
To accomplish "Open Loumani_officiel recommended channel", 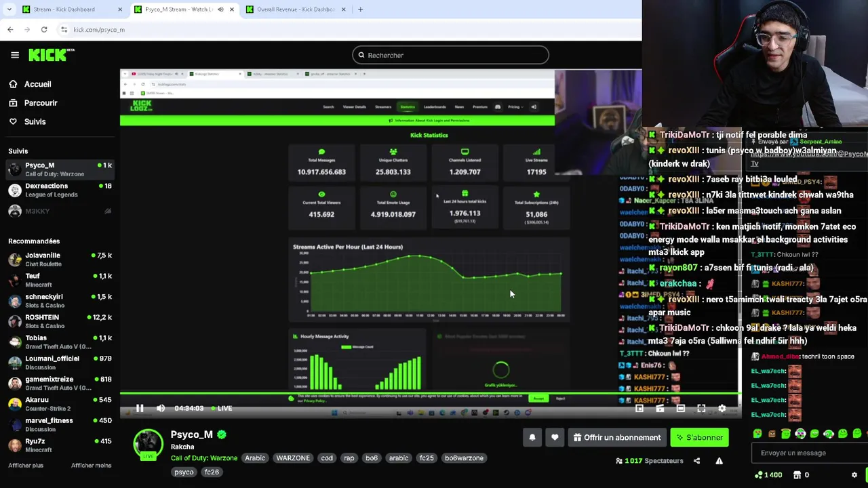I will [x=60, y=363].
